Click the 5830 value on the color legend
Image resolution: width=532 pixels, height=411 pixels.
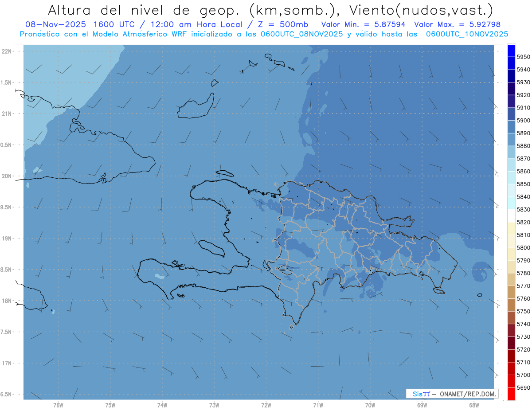pyautogui.click(x=524, y=209)
